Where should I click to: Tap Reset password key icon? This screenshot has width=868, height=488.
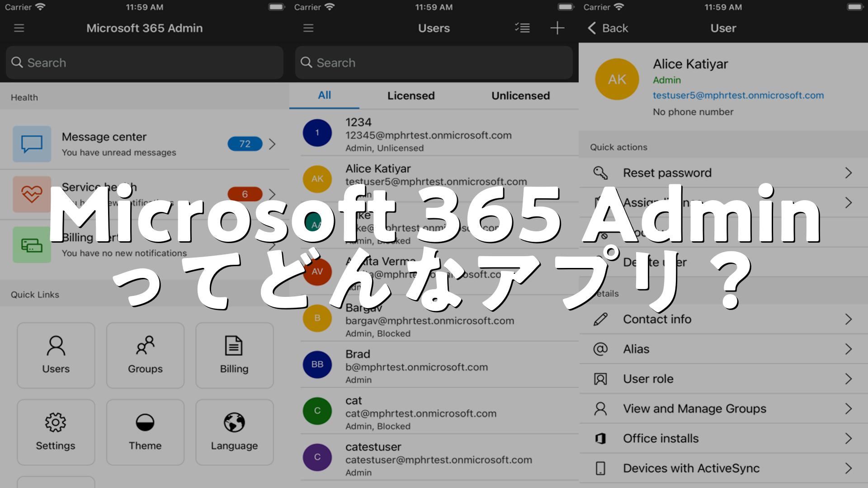[x=600, y=173]
